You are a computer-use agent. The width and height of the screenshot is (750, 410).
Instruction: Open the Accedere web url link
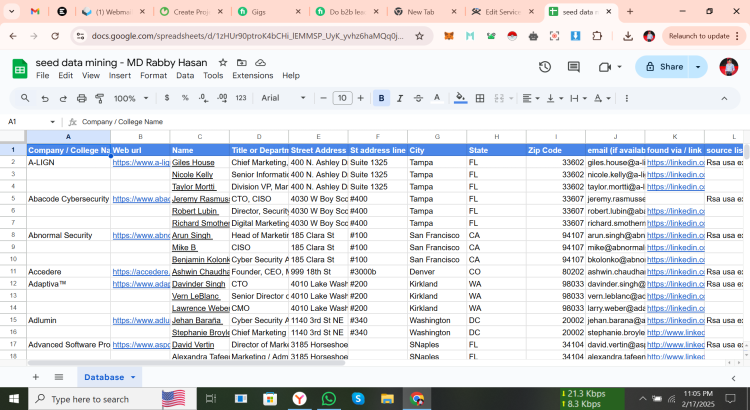coord(141,272)
